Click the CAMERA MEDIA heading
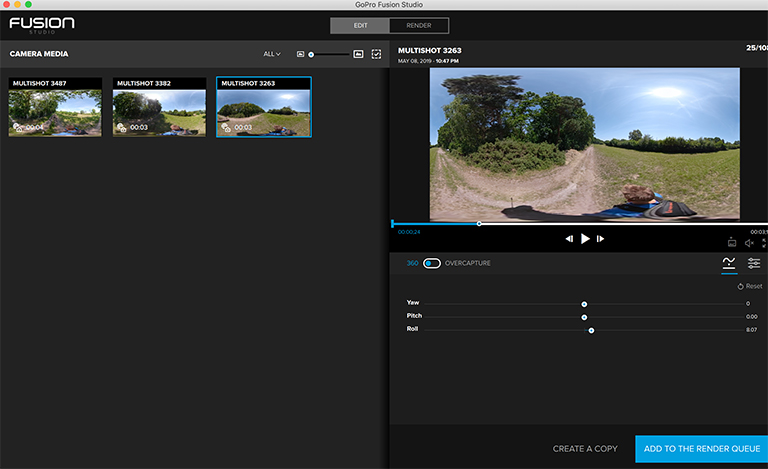This screenshot has width=768, height=469. pyautogui.click(x=39, y=54)
